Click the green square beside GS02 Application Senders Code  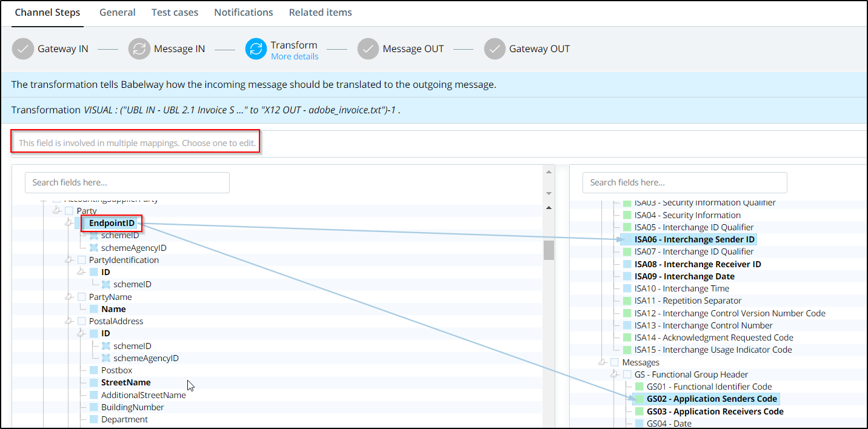click(638, 399)
